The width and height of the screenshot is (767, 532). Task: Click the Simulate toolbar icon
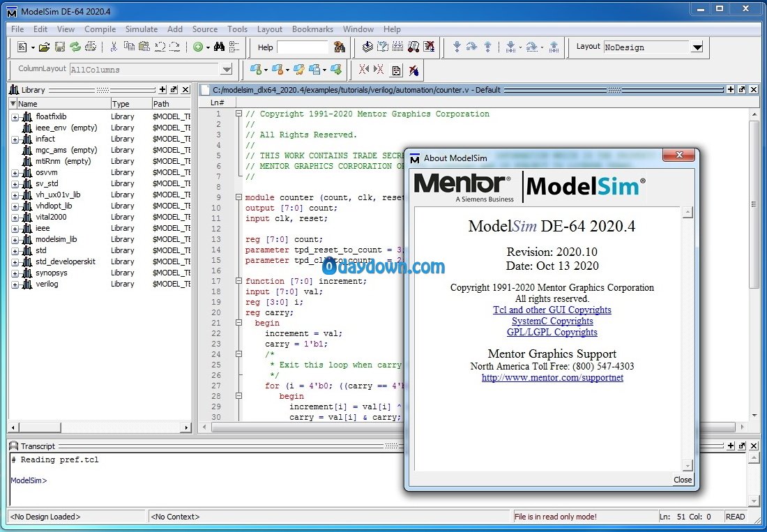[413, 47]
